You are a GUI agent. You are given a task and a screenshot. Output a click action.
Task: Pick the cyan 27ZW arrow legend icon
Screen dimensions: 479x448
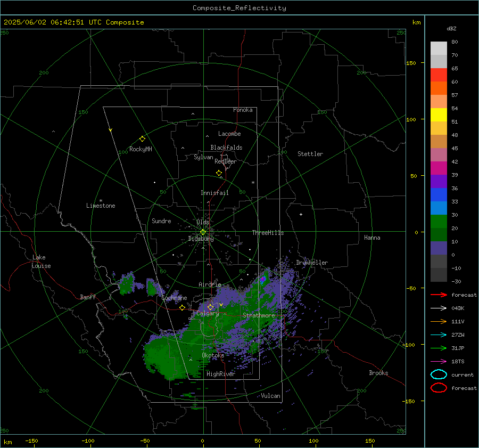click(439, 335)
